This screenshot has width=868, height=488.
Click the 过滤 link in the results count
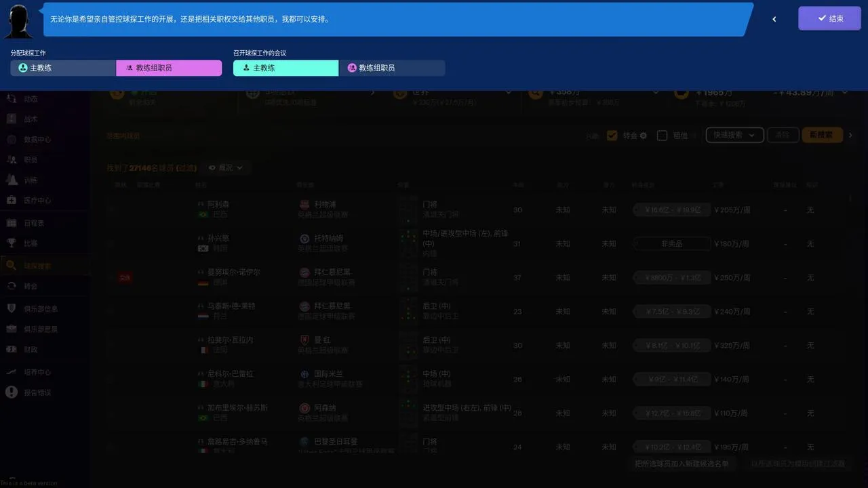[x=186, y=167]
